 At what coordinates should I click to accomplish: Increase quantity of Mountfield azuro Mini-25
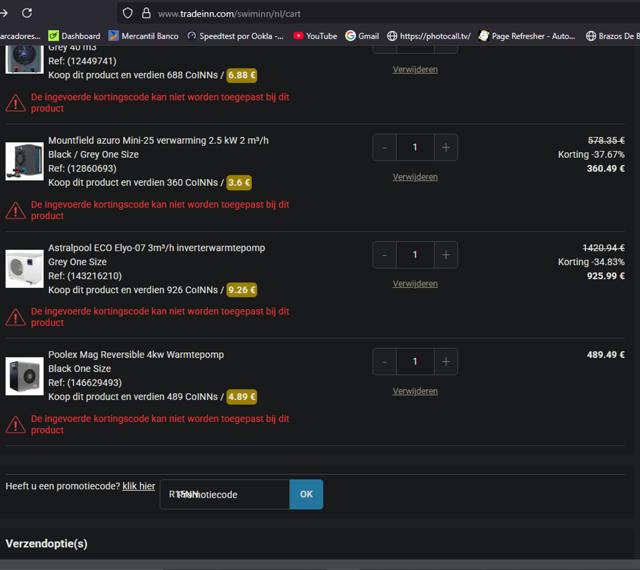[446, 147]
